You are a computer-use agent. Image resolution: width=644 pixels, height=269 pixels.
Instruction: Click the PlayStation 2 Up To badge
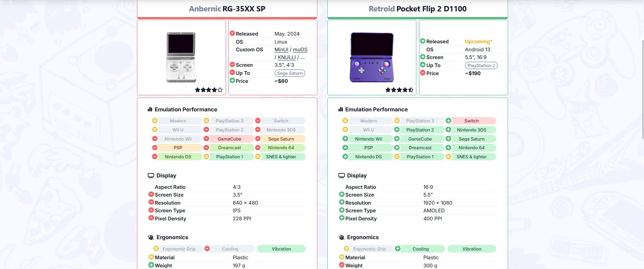coord(481,65)
